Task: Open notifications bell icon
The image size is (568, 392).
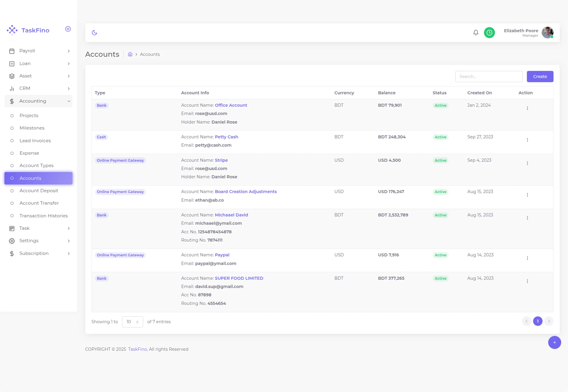Action: pyautogui.click(x=476, y=33)
